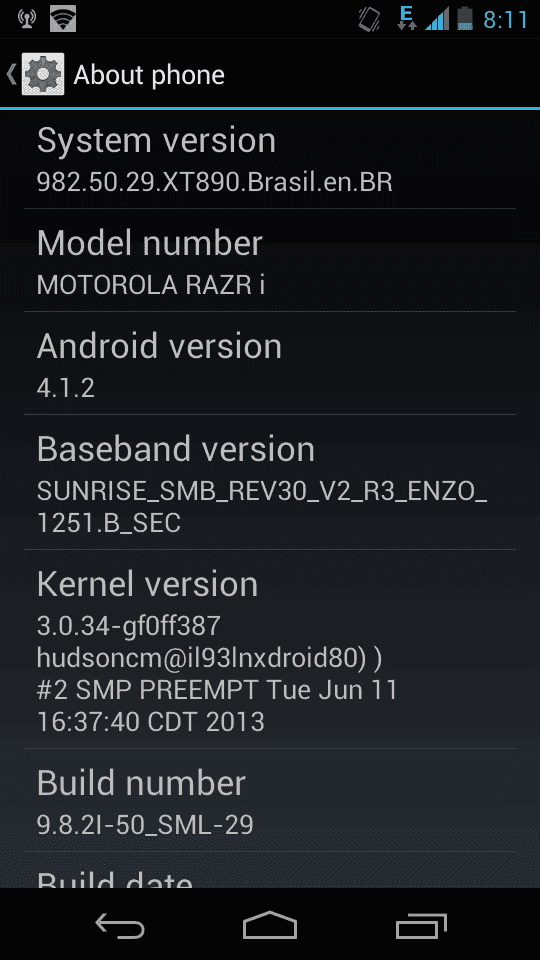The width and height of the screenshot is (540, 960).
Task: Tap the EDGE data indicator icon
Action: point(407,18)
